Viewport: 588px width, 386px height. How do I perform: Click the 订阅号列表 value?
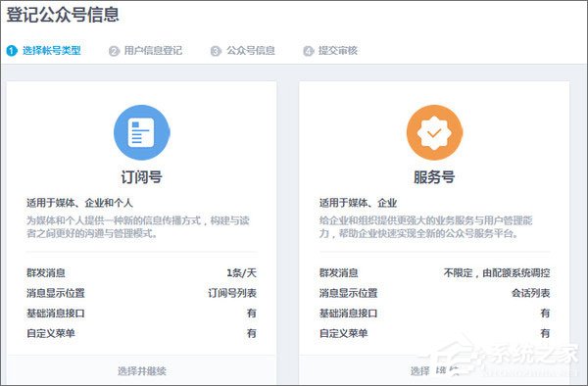coord(232,293)
